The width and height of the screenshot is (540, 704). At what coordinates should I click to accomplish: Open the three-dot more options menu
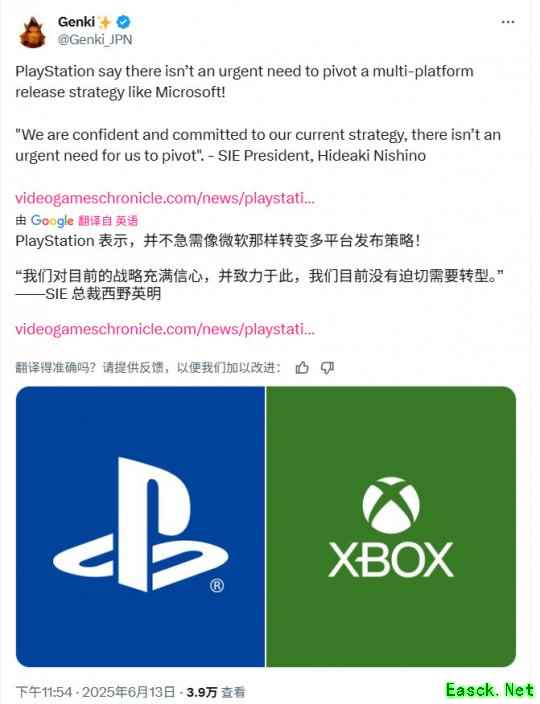(508, 22)
